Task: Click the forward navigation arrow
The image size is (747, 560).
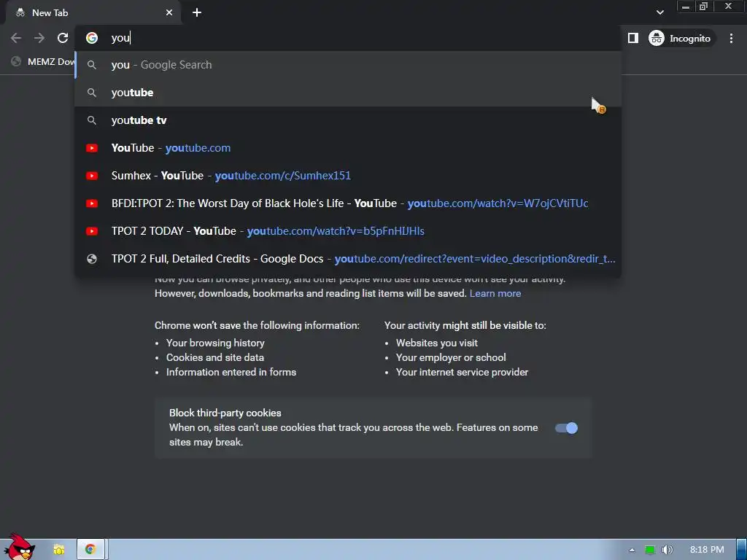Action: pos(39,38)
